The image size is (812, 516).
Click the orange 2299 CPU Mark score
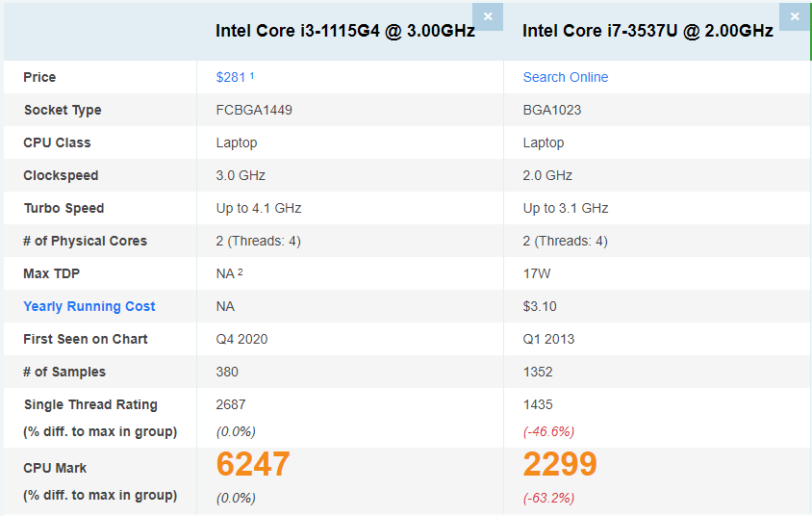click(560, 464)
